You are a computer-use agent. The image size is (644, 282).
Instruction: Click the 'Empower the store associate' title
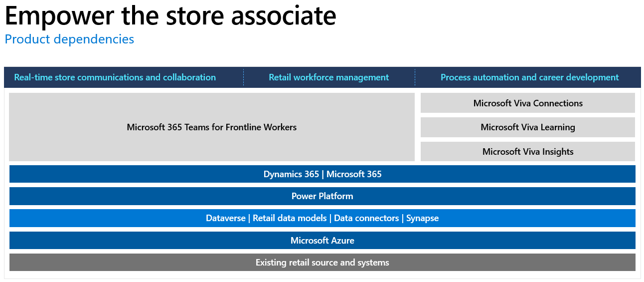click(170, 15)
